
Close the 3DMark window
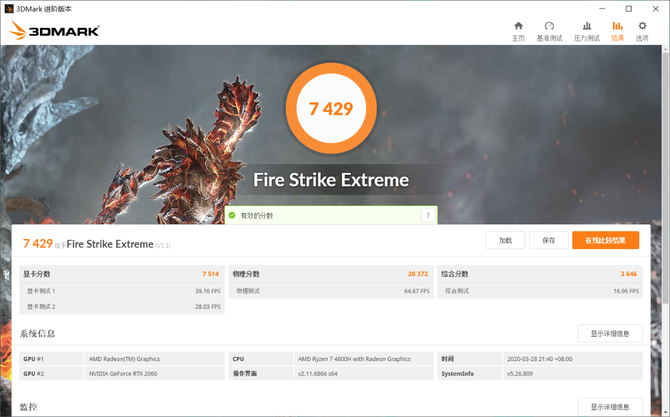coord(657,6)
